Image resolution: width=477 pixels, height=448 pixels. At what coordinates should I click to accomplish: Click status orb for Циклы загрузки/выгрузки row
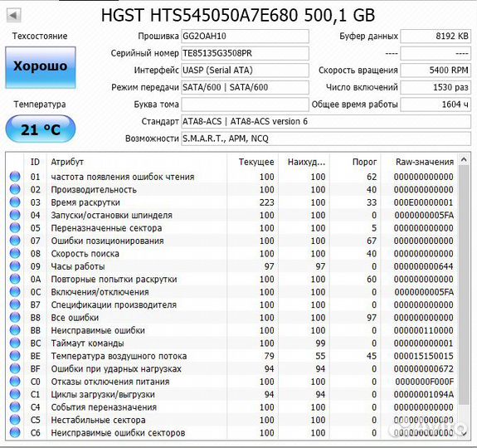point(15,394)
